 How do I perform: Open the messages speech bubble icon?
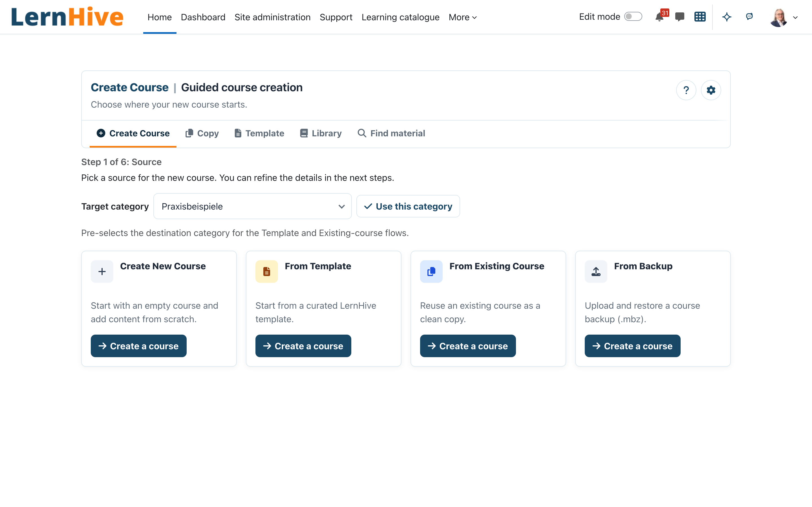coord(679,17)
